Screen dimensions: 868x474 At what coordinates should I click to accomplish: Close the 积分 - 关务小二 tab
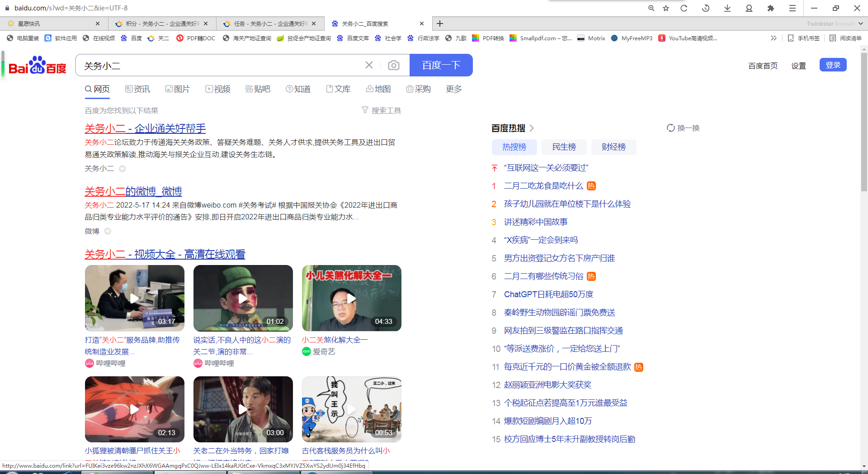pos(206,24)
